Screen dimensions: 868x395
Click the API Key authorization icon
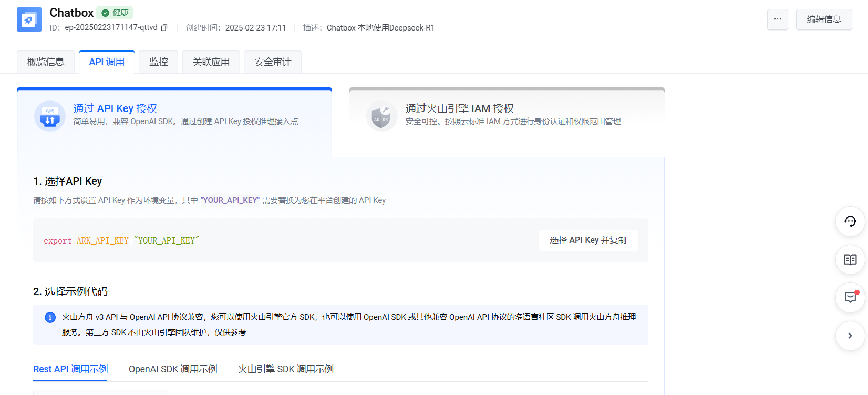tap(50, 116)
